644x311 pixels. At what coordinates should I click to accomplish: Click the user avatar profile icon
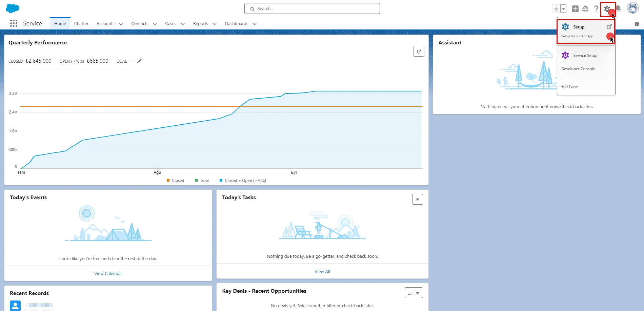click(633, 8)
